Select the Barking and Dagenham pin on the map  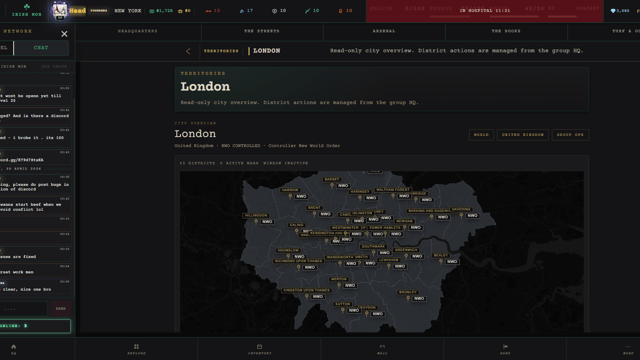(431, 217)
